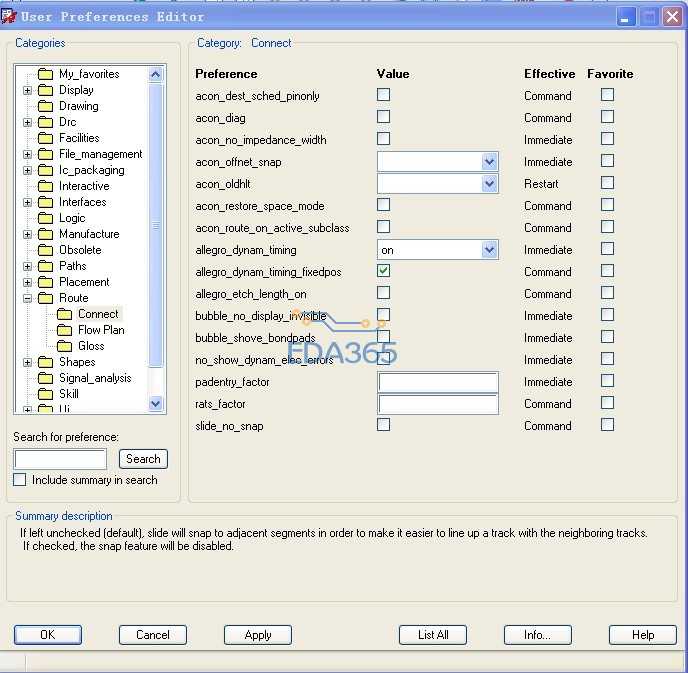Click the My_favorites folder icon
688x673 pixels.
click(x=45, y=74)
